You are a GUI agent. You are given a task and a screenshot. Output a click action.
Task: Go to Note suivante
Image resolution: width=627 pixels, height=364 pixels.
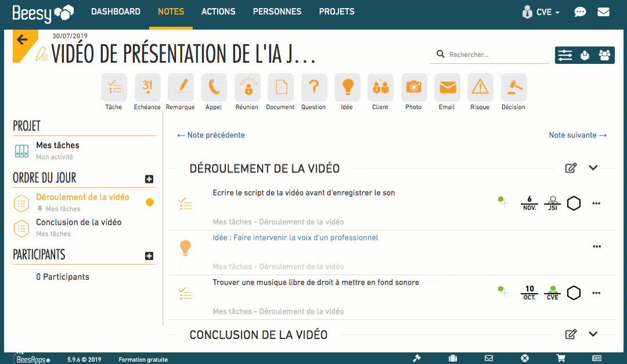[578, 135]
